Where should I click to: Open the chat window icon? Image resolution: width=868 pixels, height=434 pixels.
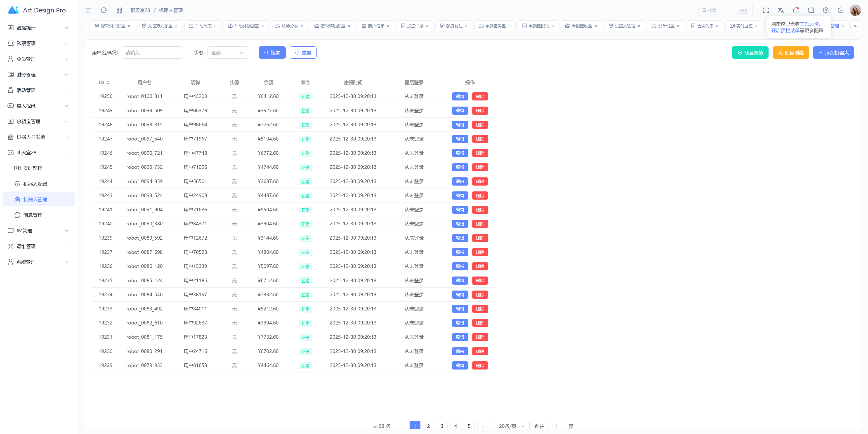click(x=811, y=10)
